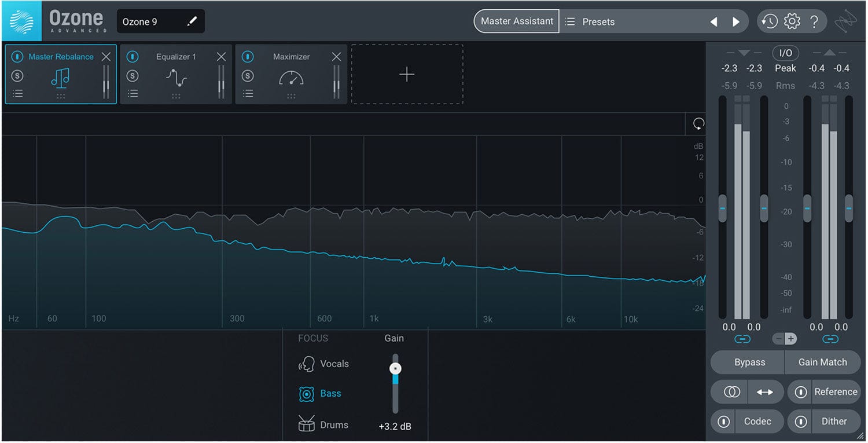Screen dimensions: 868x443
Task: Toggle Codec power icon
Action: [x=723, y=422]
